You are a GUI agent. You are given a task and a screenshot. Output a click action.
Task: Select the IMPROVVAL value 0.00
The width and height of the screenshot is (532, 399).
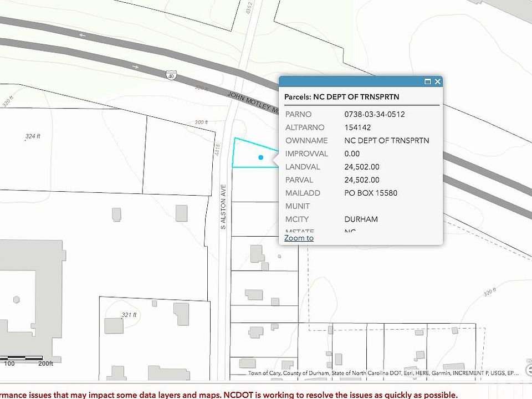tap(352, 154)
